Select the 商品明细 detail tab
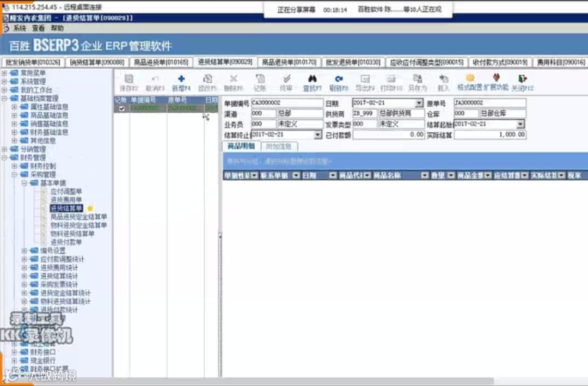The width and height of the screenshot is (588, 386). pos(241,146)
